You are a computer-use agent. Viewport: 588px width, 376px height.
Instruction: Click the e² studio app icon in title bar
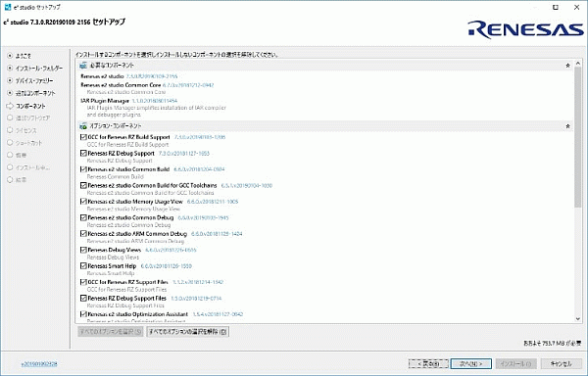(x=8, y=7)
